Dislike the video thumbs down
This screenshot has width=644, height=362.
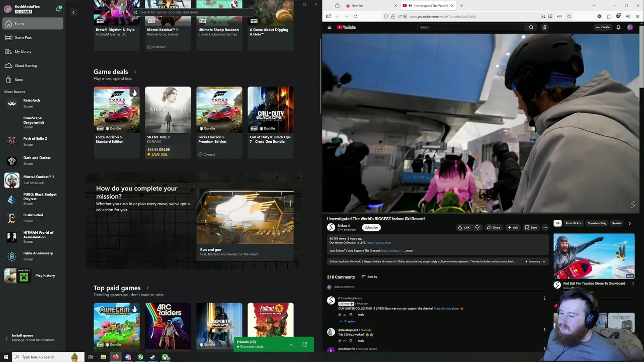pos(477,228)
